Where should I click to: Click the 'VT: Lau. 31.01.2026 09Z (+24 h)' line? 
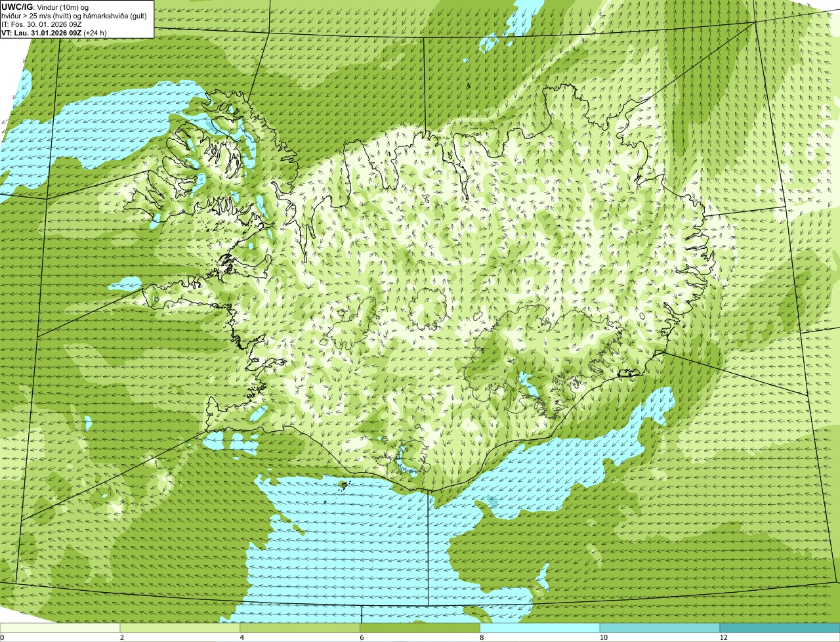coord(54,33)
